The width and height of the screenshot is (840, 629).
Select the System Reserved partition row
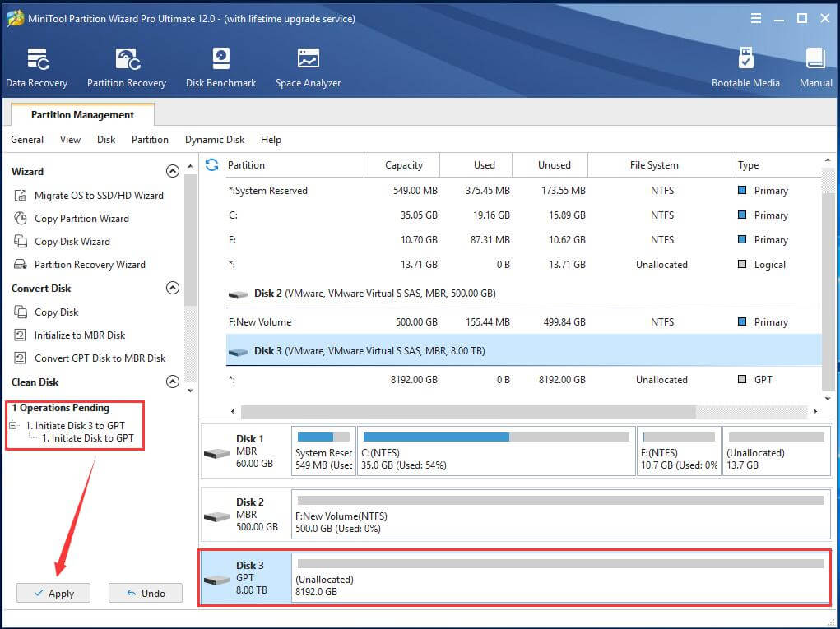coord(523,191)
